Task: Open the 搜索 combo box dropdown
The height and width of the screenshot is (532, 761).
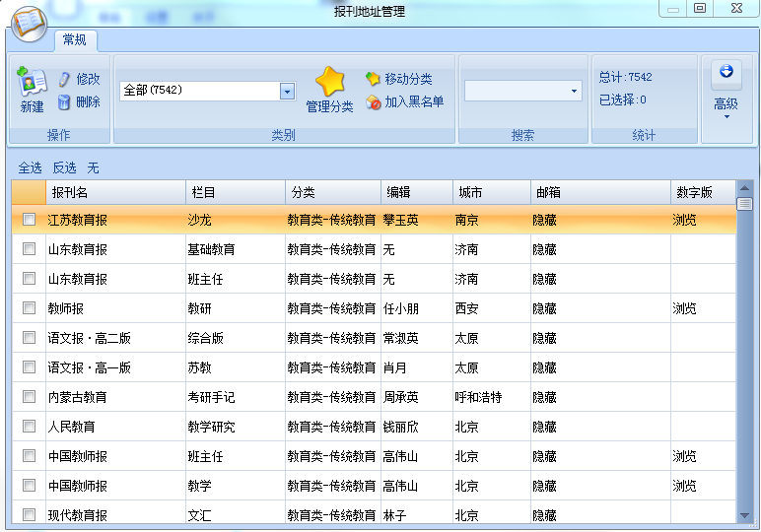Action: [575, 91]
